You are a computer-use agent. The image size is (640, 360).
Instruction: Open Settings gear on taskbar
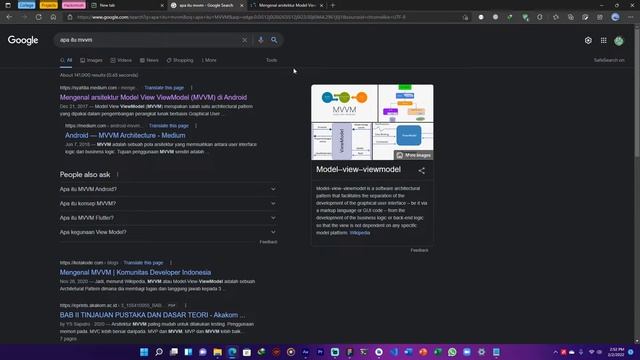tap(482, 352)
